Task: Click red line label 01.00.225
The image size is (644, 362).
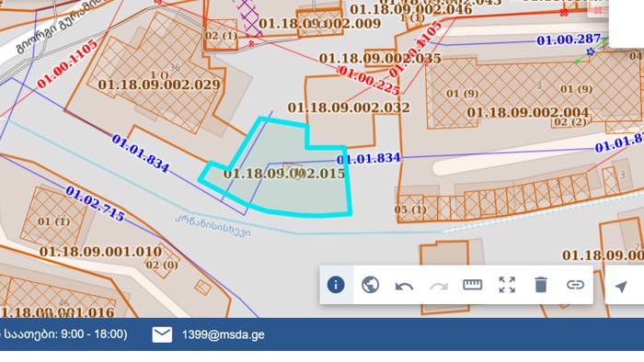Action: [x=368, y=80]
